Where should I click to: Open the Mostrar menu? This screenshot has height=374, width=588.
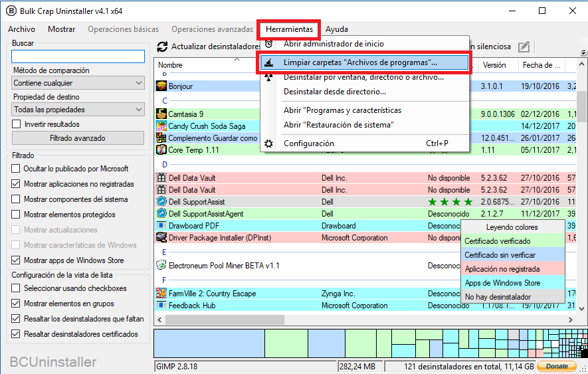(x=62, y=29)
